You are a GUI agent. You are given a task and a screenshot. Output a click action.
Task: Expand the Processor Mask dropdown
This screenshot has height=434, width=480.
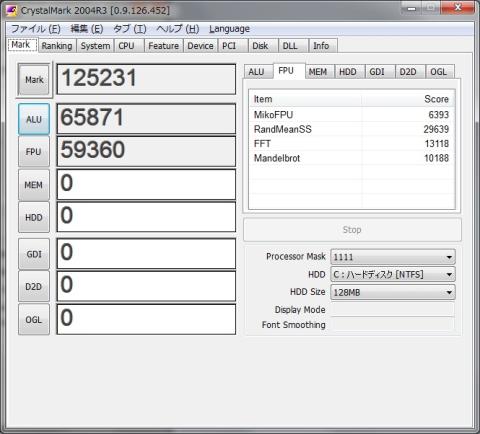coord(393,257)
